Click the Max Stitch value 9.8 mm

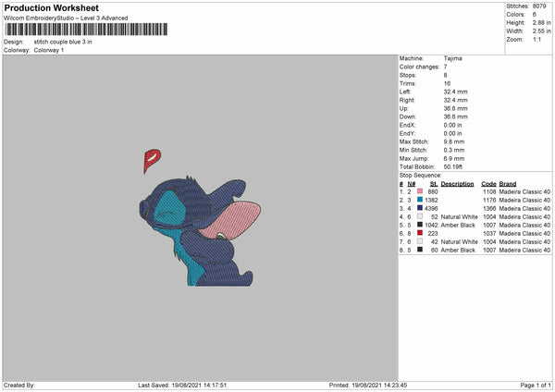[454, 141]
